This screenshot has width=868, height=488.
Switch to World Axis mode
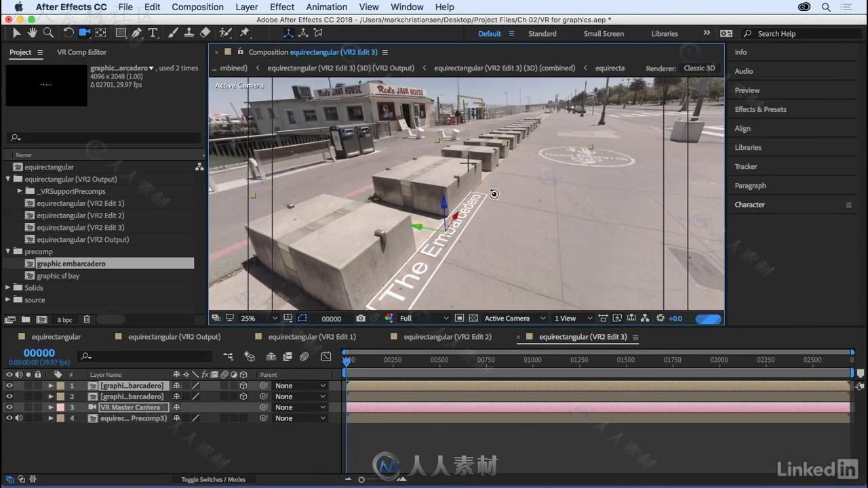(303, 33)
